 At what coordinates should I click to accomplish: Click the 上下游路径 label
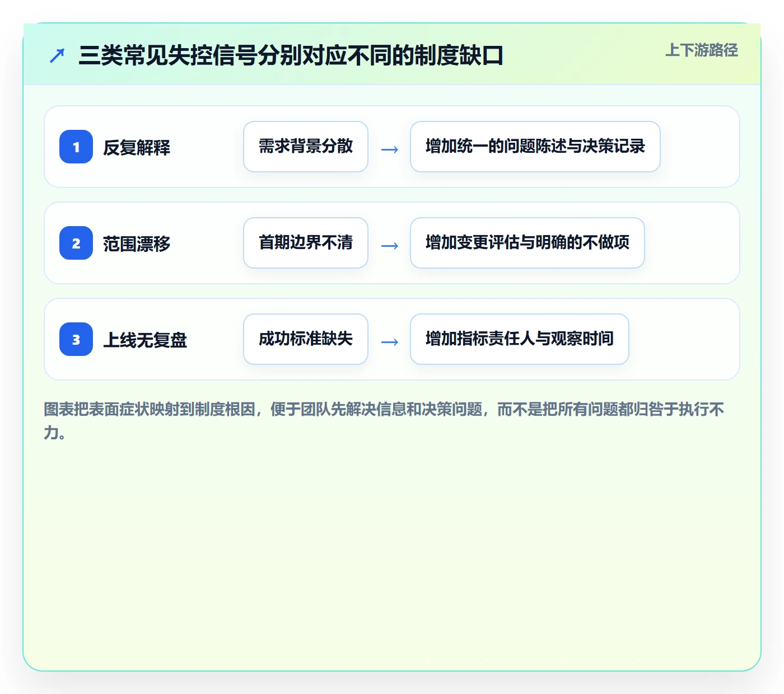point(702,50)
